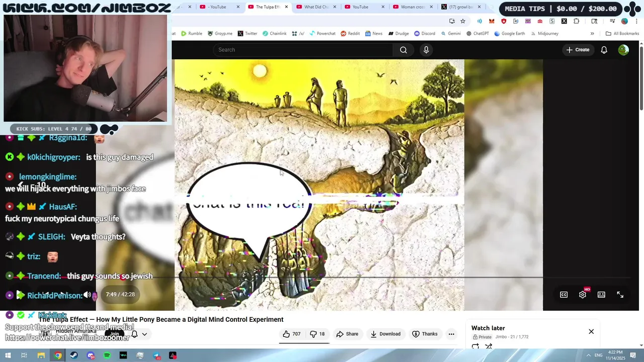This screenshot has height=362, width=644.
Task: Focus the YouTube Search field
Action: coord(303,50)
